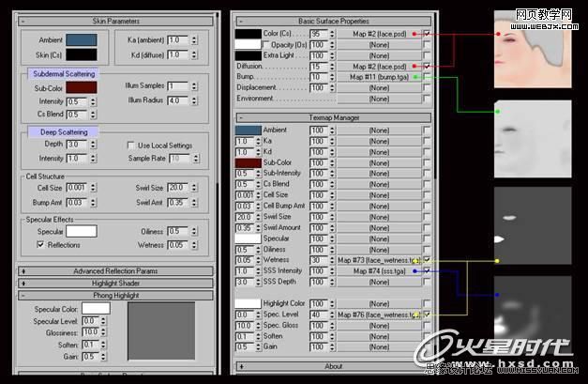Click the Cell Size value field
Viewport: 588px width, 384px height.
(x=77, y=188)
